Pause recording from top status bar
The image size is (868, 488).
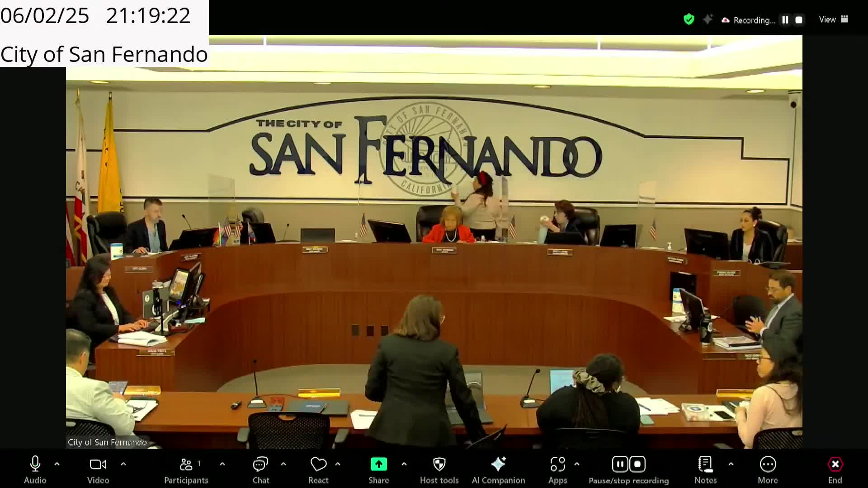785,20
